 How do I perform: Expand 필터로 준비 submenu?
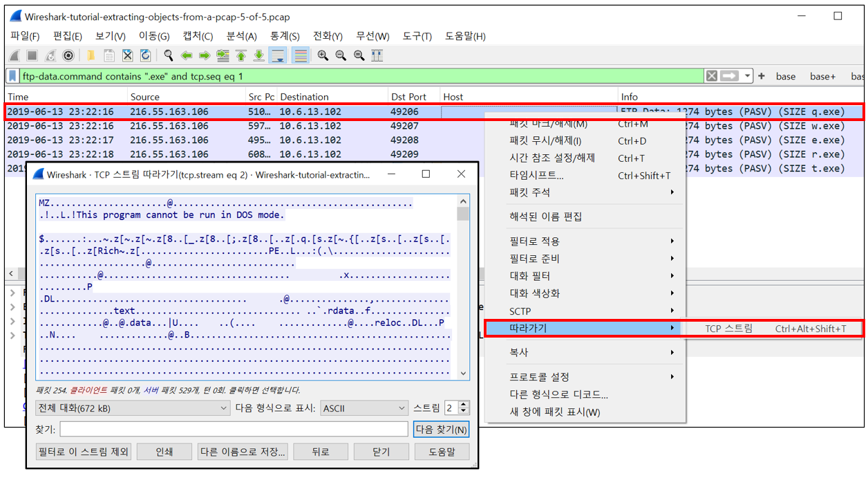point(584,258)
